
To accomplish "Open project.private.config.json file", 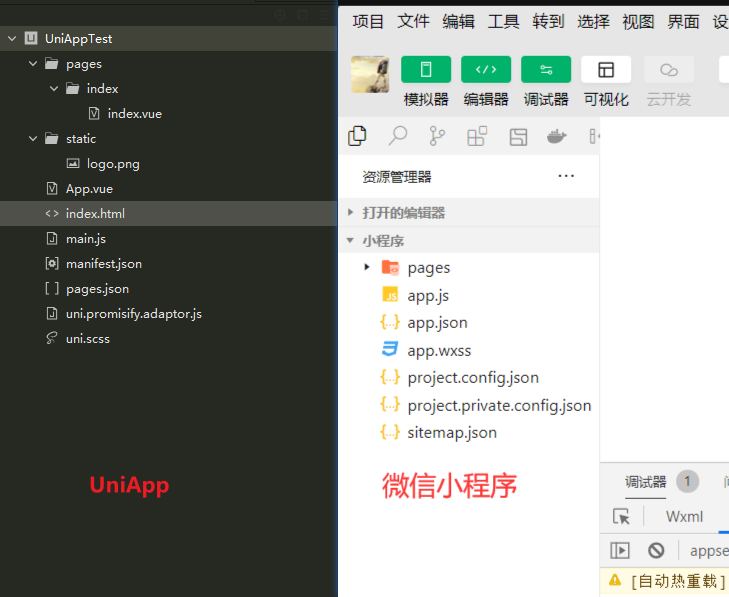I will (499, 405).
